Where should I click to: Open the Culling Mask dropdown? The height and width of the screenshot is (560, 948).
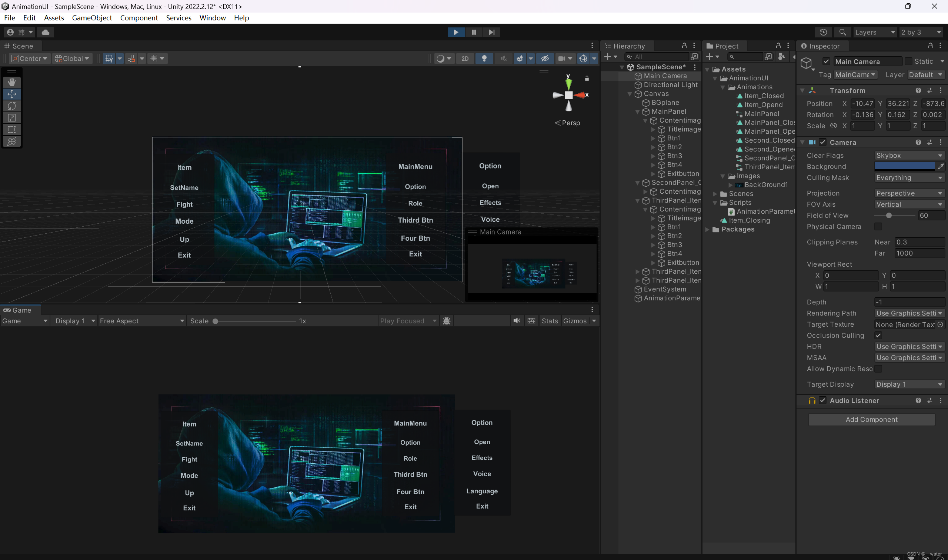(x=909, y=178)
